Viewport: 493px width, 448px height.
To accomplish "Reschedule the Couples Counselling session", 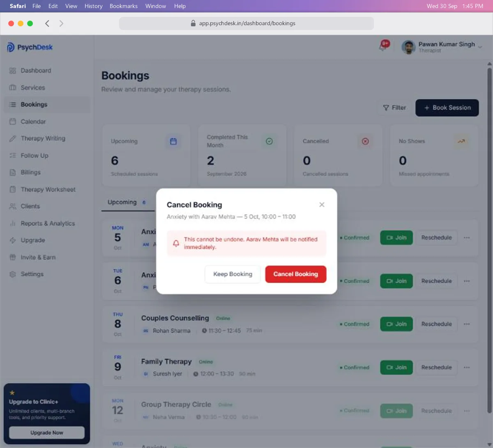I will [436, 324].
